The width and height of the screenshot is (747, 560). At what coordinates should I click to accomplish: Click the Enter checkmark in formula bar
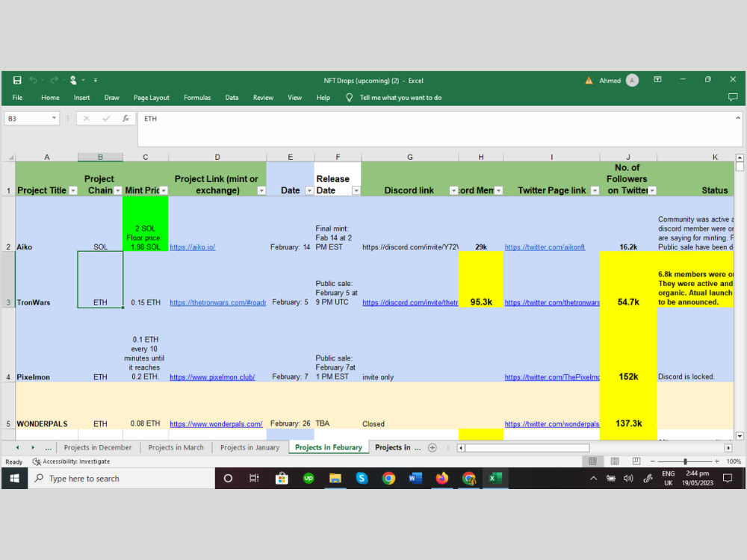coord(106,118)
